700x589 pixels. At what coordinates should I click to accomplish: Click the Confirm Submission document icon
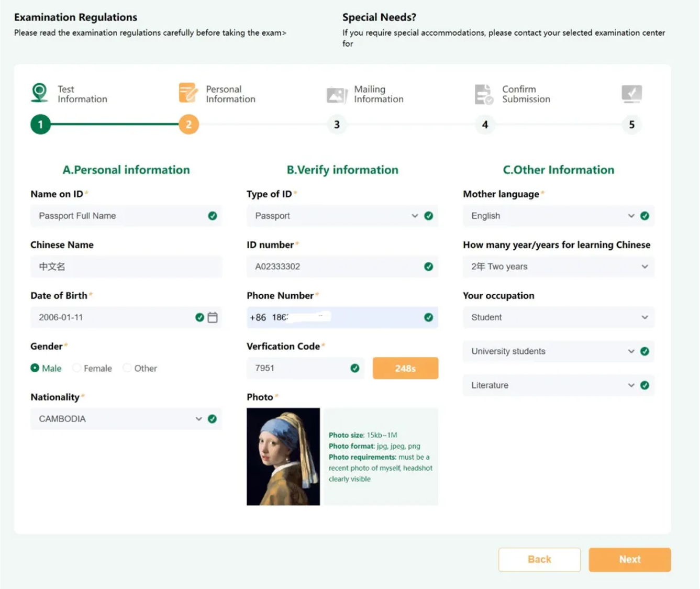click(483, 94)
